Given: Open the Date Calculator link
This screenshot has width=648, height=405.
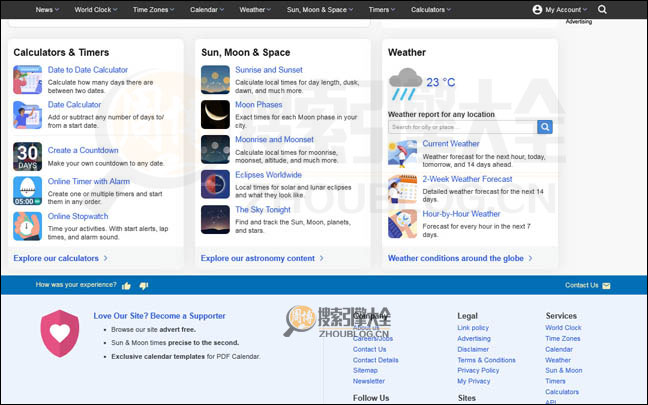Looking at the screenshot, I should 74,105.
